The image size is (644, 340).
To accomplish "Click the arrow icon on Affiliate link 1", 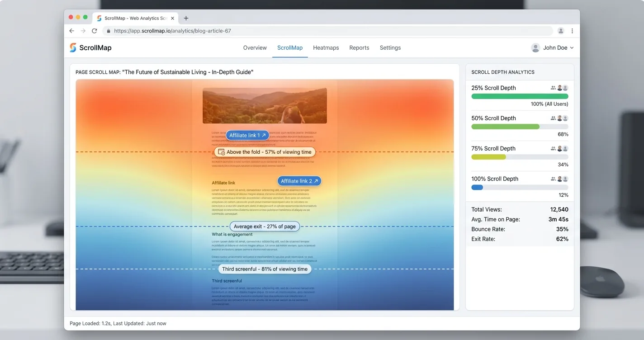I will [x=264, y=135].
